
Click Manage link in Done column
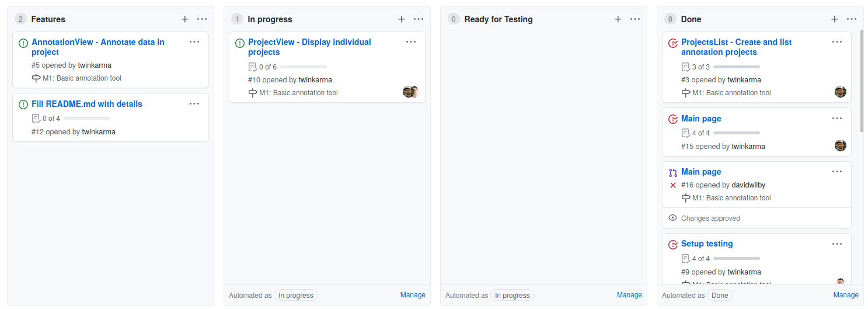(x=846, y=295)
